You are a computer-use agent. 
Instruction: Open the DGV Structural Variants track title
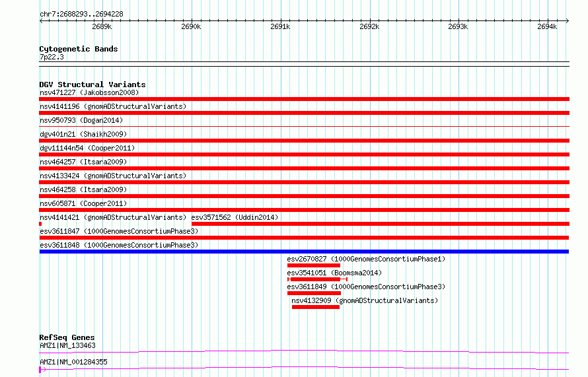tap(92, 85)
